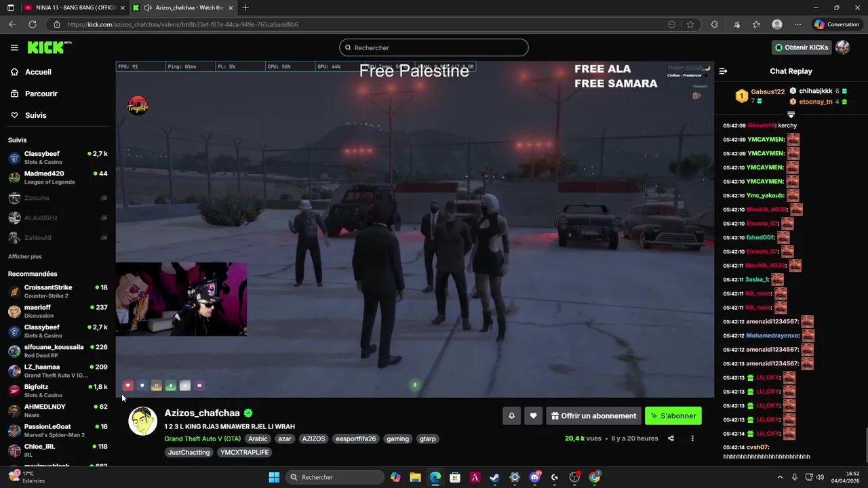Open the user avatar menu in Kick header
Viewport: 868px width, 488px height.
[843, 47]
